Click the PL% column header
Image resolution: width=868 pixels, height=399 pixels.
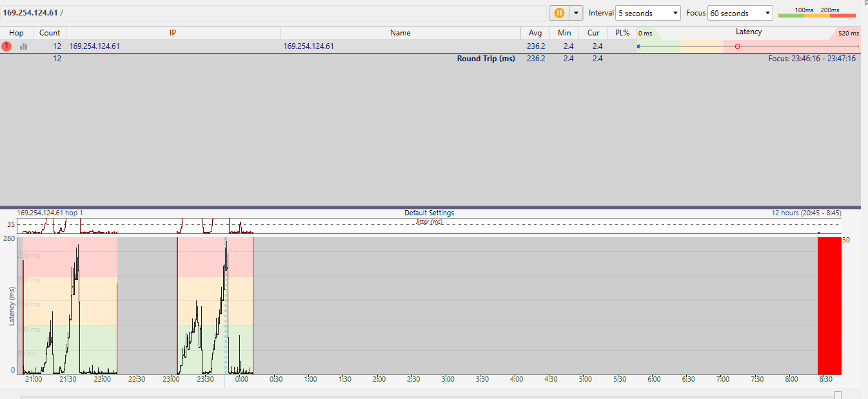point(622,33)
